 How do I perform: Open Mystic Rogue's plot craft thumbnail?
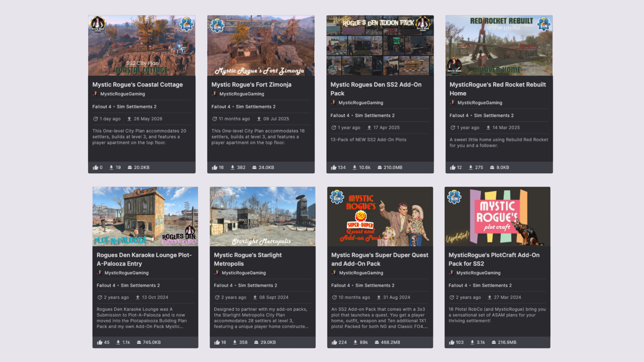(497, 217)
